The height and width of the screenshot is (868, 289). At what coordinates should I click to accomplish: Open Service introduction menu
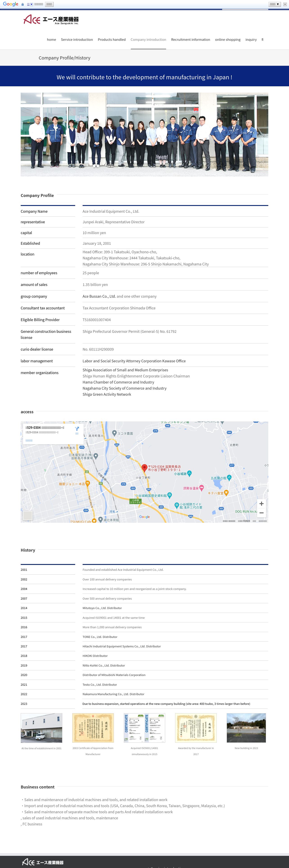point(77,39)
